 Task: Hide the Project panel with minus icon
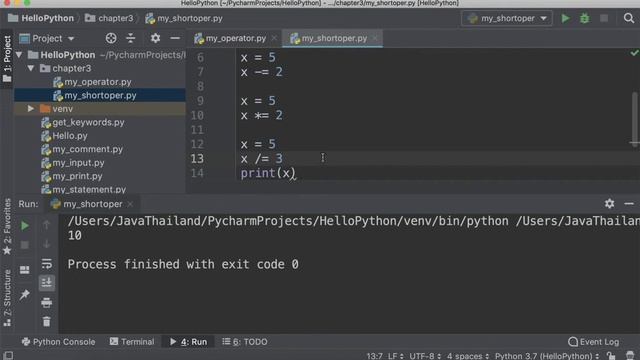pyautogui.click(x=175, y=38)
